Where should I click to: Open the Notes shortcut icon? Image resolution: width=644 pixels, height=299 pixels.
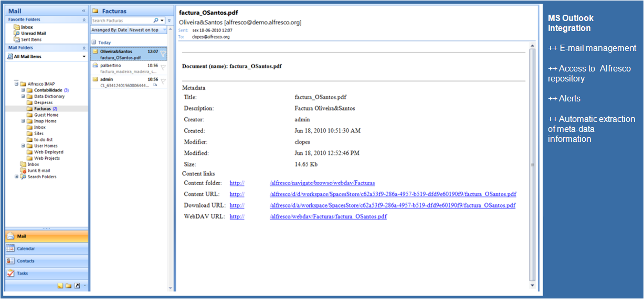pyautogui.click(x=60, y=286)
